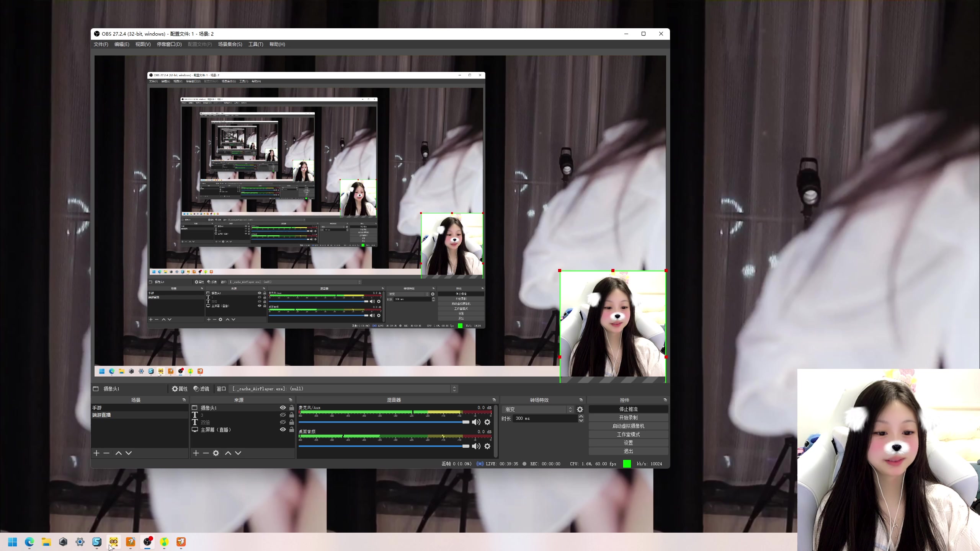Open the 场景集合(S) menu

[230, 44]
